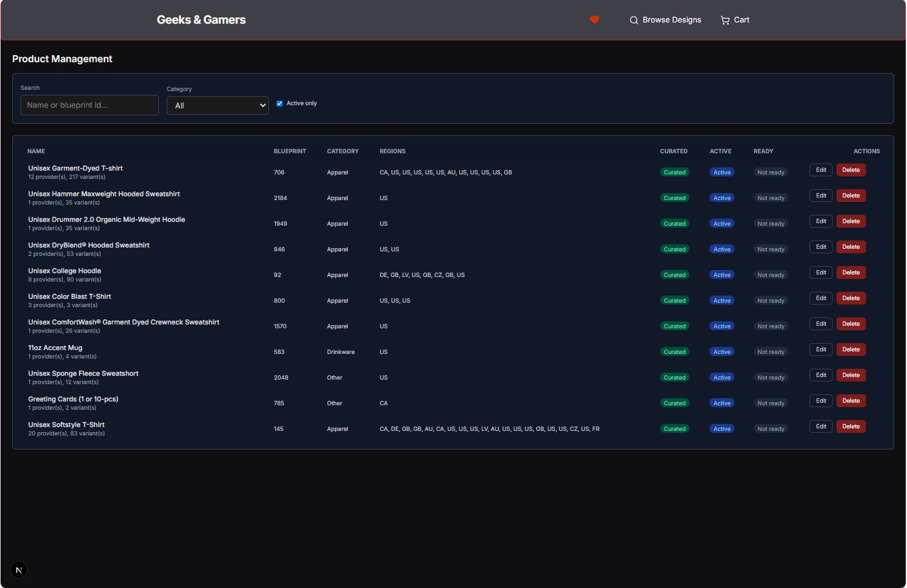Image resolution: width=907 pixels, height=588 pixels.
Task: Edit Unisex Softstyle T-Shirt
Action: [821, 426]
